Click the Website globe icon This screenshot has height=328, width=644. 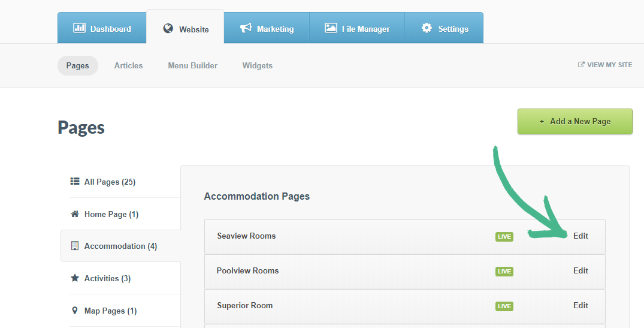(168, 28)
